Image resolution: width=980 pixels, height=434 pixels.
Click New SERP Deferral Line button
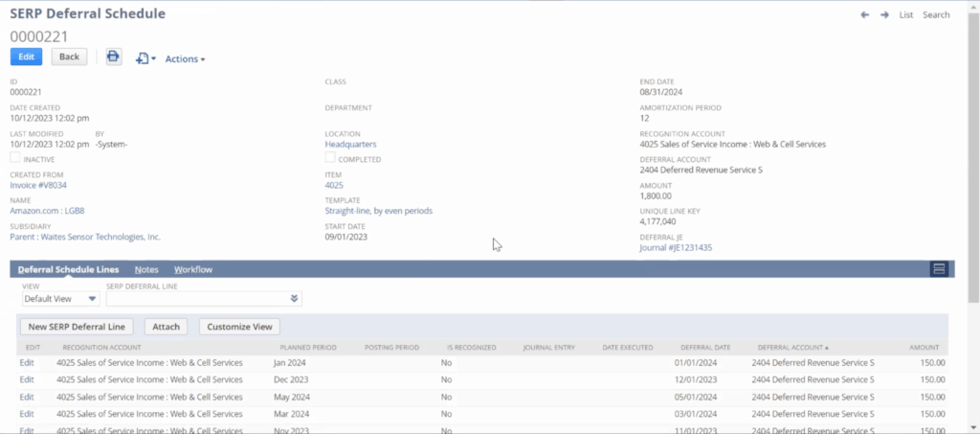(x=78, y=327)
